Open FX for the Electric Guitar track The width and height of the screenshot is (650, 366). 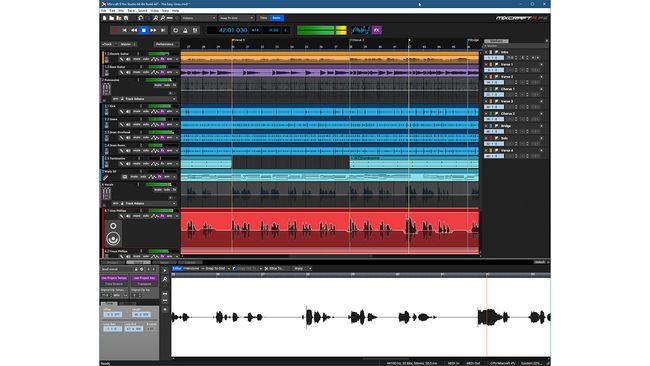tap(162, 59)
